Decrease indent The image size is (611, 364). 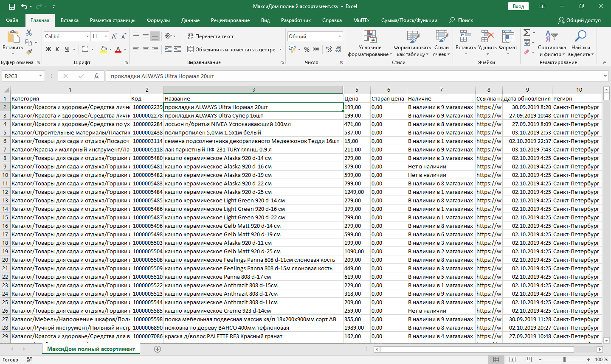(168, 49)
